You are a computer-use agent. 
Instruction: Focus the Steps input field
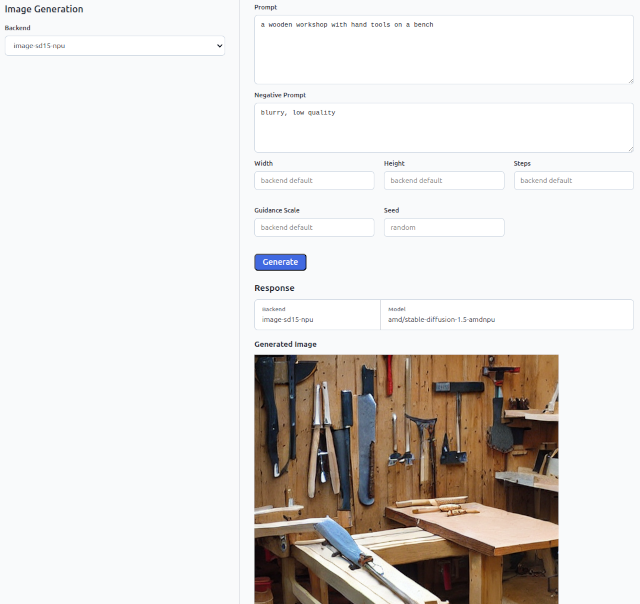[574, 180]
